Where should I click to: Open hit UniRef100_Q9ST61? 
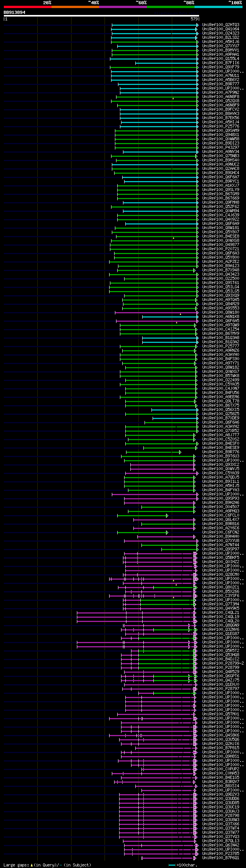pos(221,283)
